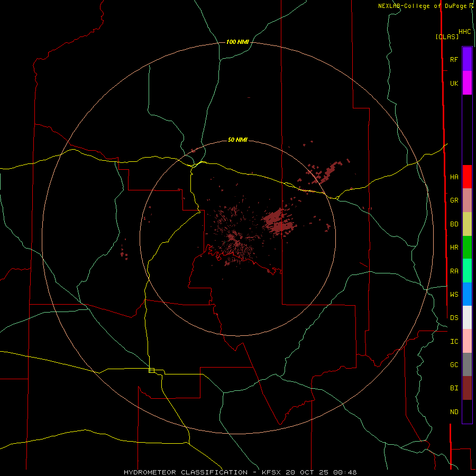The height and width of the screenshot is (476, 476).
Task: Click the "RA" legend label
Action: (x=454, y=271)
